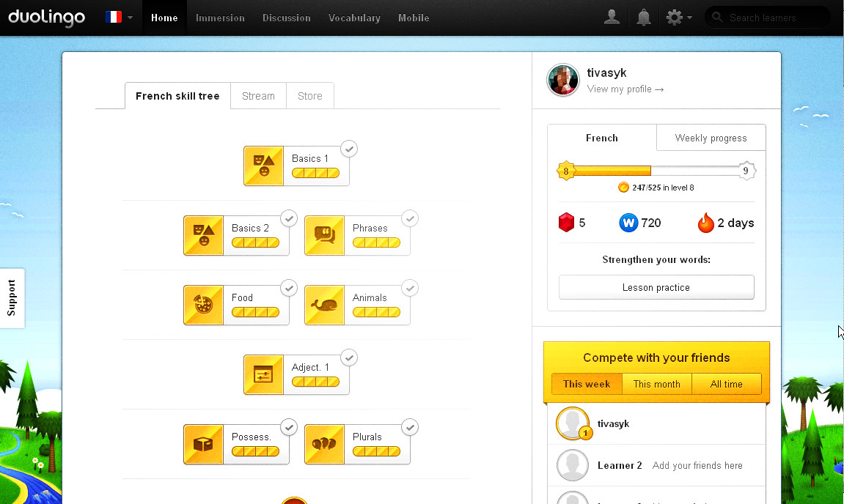Image resolution: width=844 pixels, height=504 pixels.
Task: Click tivasyk name in the leaderboard
Action: 613,423
